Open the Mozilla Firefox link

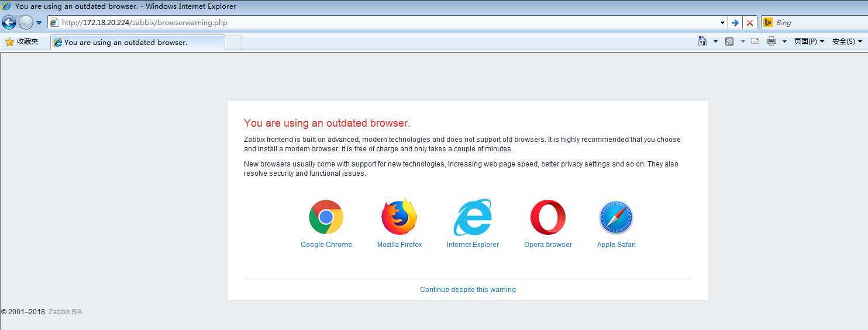click(x=399, y=245)
